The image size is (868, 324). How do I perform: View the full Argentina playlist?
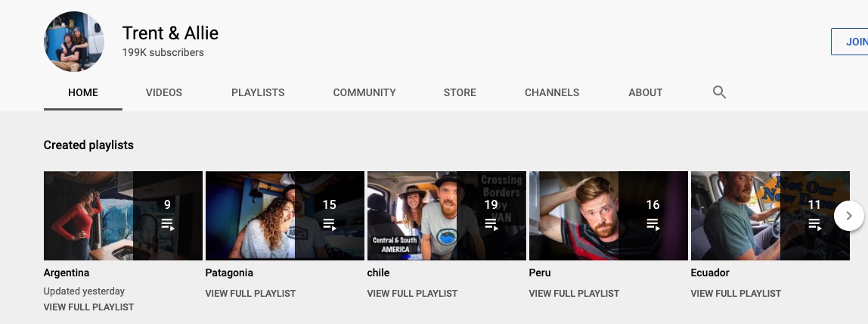(x=88, y=307)
